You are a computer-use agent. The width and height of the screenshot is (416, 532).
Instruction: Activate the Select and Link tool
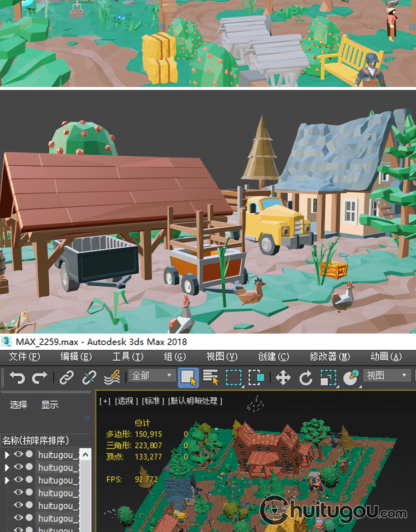pos(67,378)
